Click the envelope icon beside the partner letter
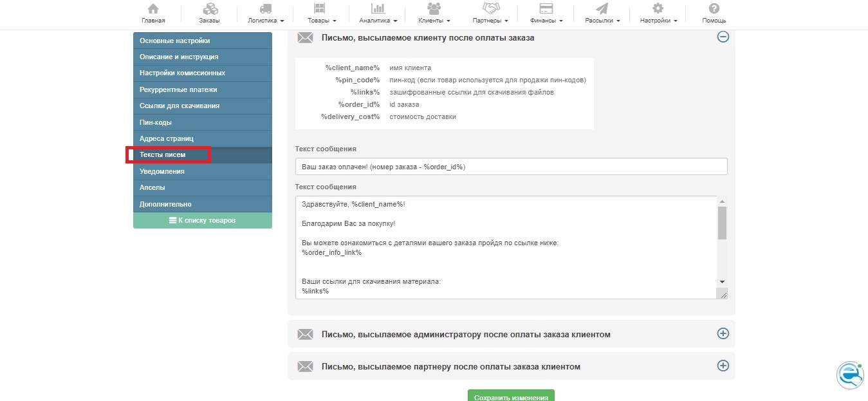Screen dimensions: 868x401 (x=305, y=367)
